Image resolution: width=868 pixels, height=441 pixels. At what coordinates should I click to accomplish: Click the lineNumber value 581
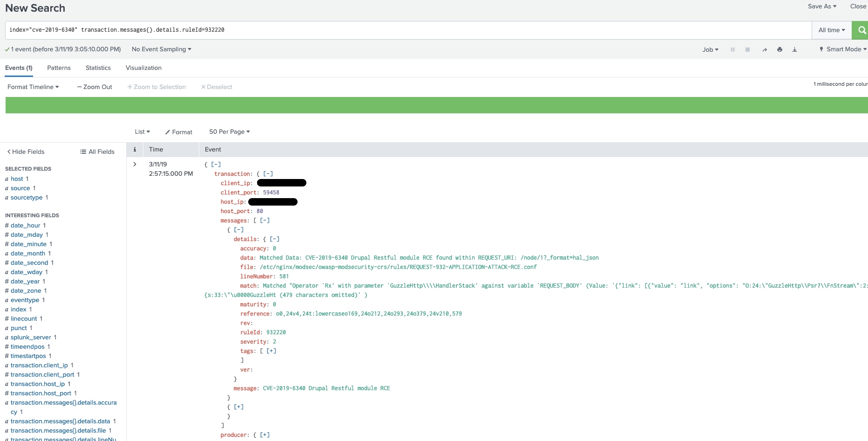(x=284, y=276)
